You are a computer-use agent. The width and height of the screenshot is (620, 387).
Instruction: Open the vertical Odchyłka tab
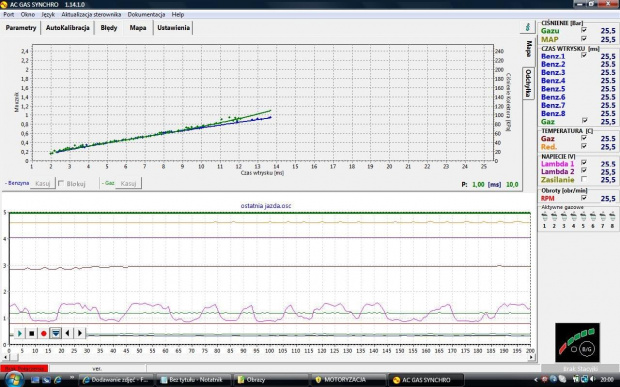[528, 83]
